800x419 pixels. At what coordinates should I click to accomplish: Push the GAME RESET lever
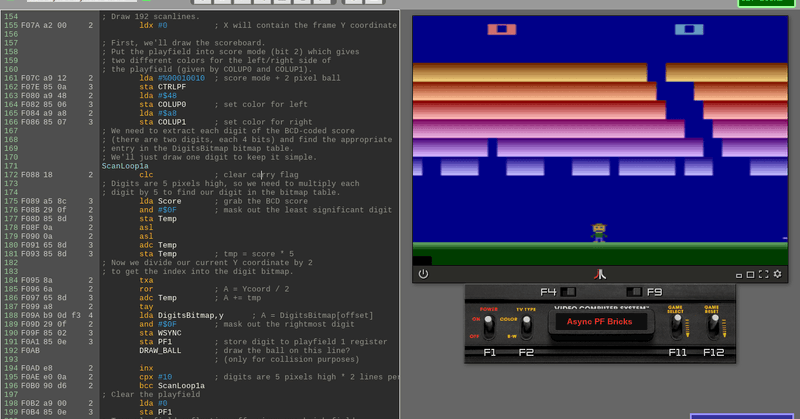pos(714,326)
